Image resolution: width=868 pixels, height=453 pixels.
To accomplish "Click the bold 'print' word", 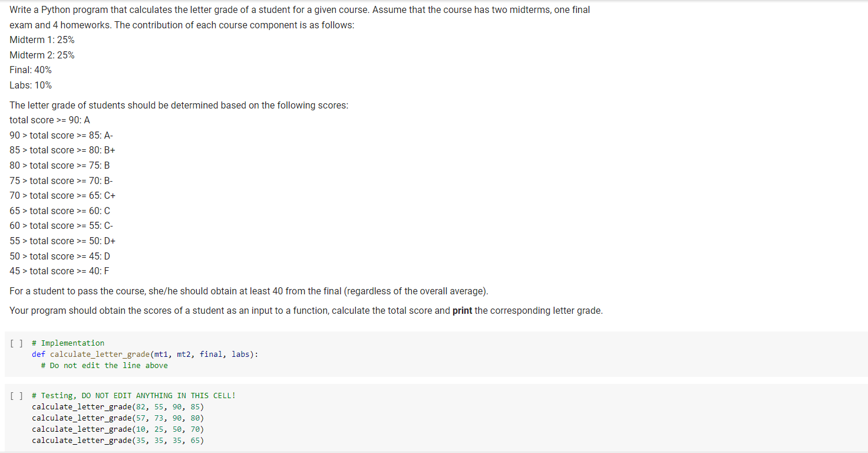I will (463, 311).
